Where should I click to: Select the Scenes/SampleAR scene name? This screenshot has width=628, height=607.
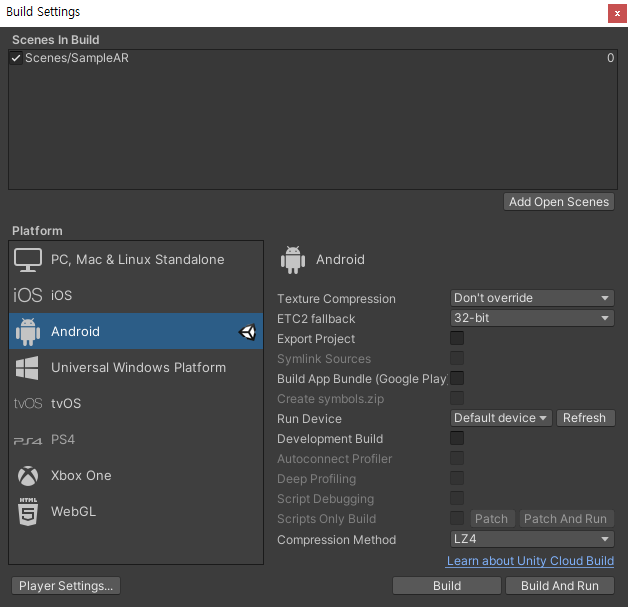77,58
